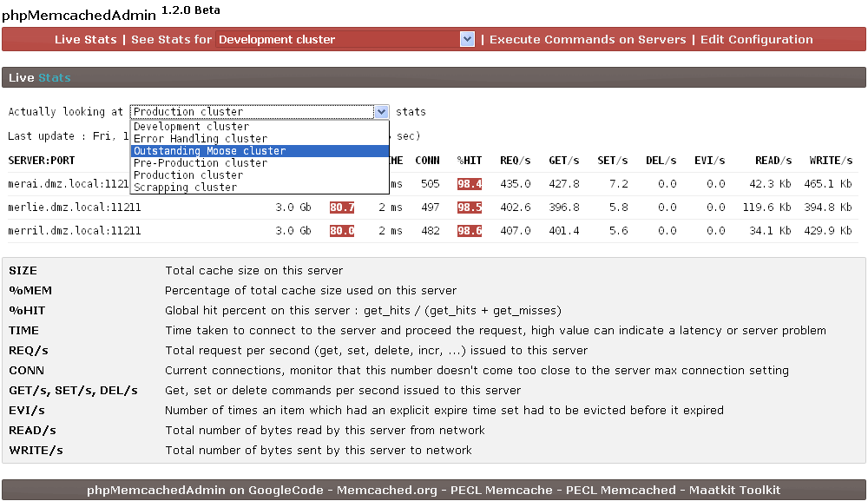Open 'Execute Commands on Servers' page

tap(588, 39)
